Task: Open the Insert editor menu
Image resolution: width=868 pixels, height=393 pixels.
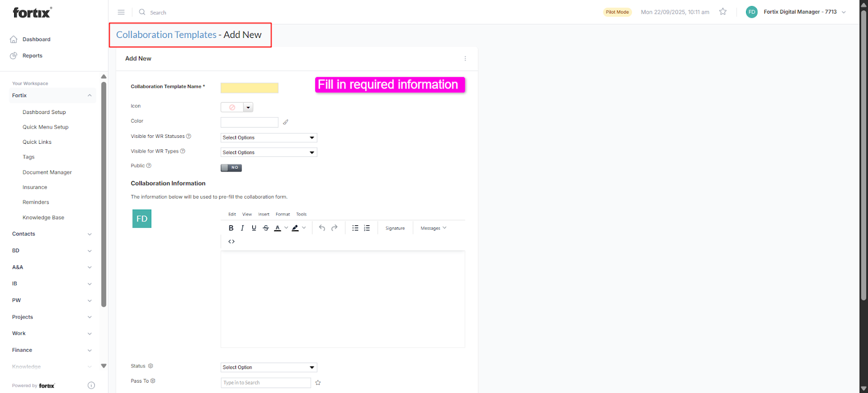Action: click(x=264, y=214)
